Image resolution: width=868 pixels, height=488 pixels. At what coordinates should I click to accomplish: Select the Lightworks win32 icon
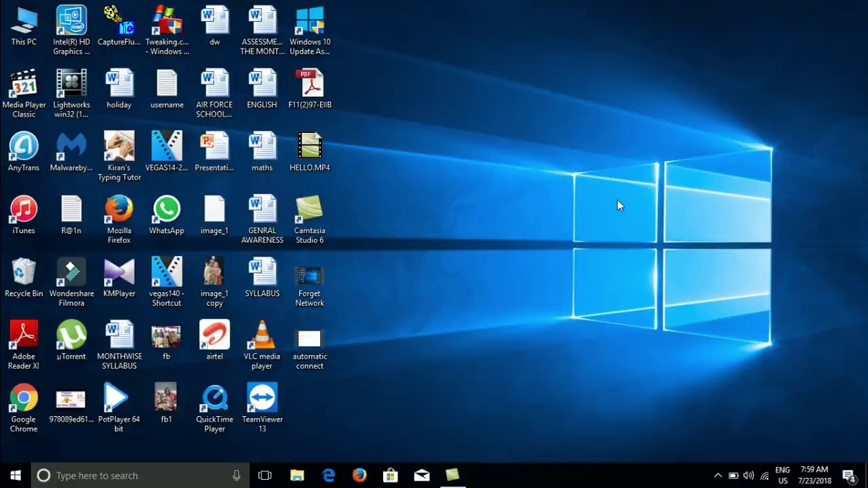click(71, 94)
